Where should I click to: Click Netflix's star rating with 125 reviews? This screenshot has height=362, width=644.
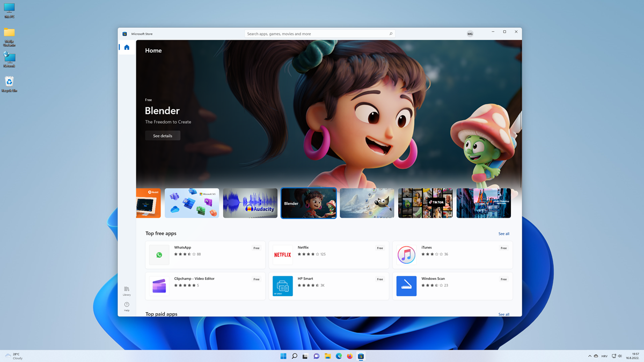[312, 254]
